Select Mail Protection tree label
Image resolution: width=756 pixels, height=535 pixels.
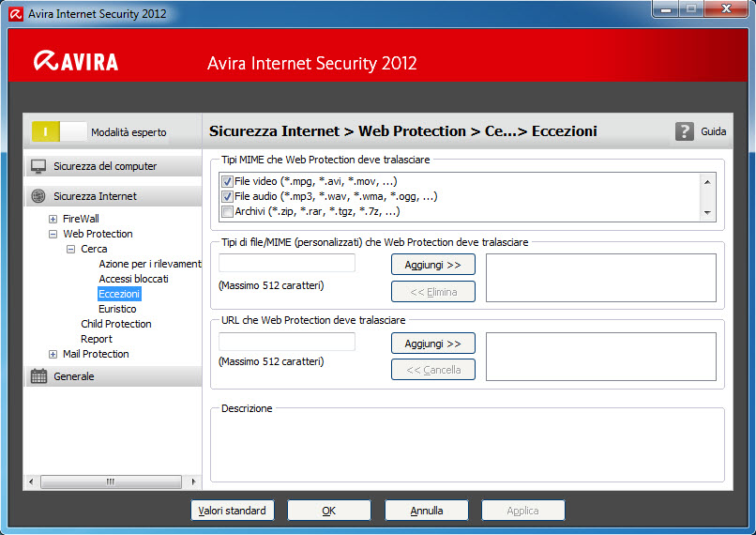click(96, 354)
